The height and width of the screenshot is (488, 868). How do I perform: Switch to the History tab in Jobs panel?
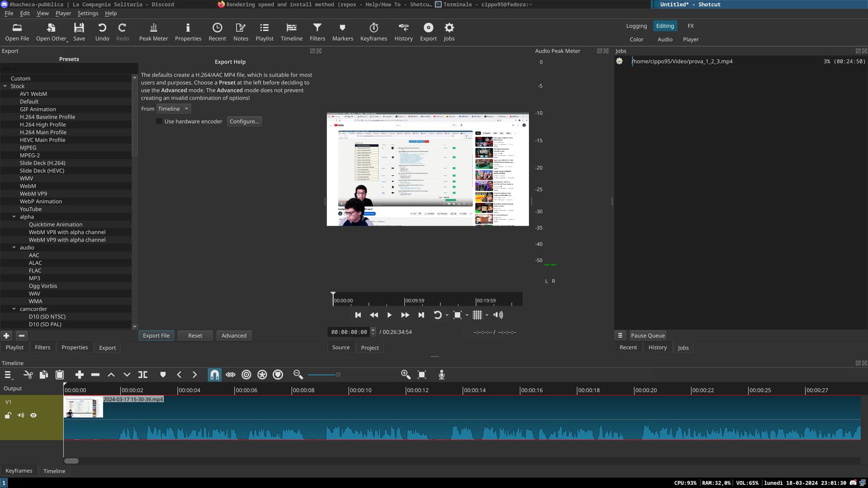(657, 347)
